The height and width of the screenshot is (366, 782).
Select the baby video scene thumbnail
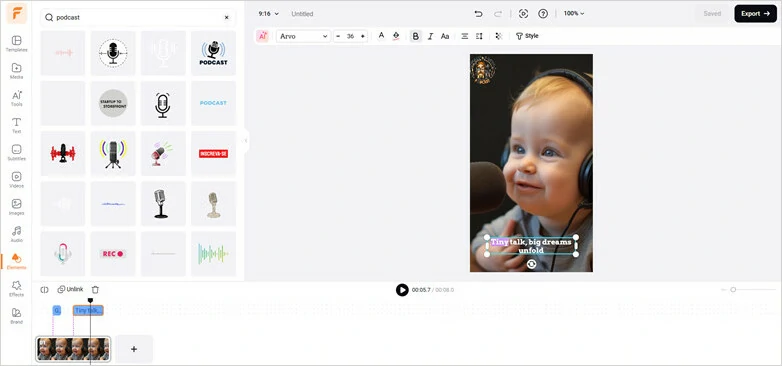point(73,349)
